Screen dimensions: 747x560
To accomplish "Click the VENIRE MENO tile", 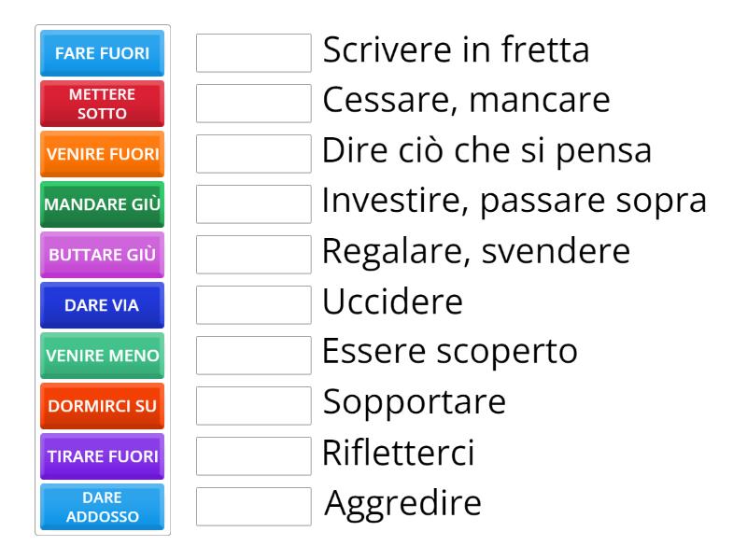I will [x=103, y=356].
